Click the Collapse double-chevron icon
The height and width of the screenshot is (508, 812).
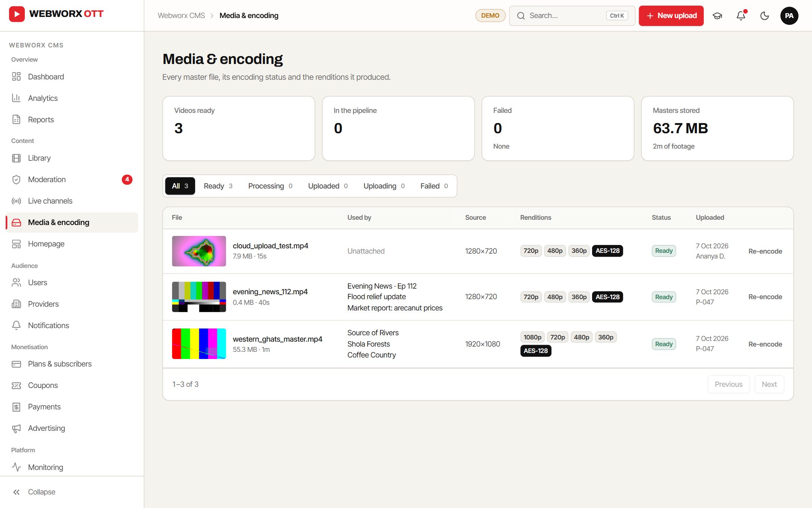(16, 492)
